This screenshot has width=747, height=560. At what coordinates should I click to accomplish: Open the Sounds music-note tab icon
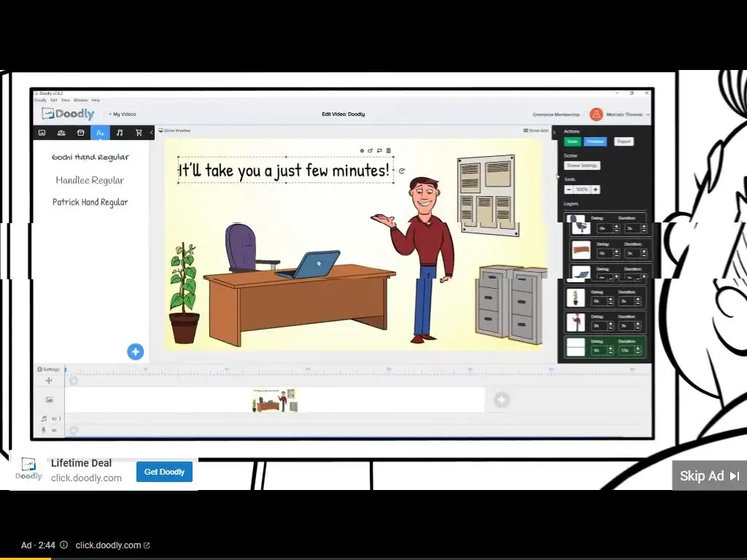pyautogui.click(x=120, y=133)
